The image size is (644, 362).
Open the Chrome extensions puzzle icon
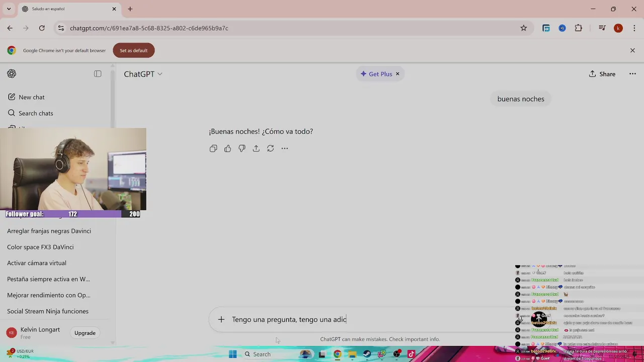click(x=578, y=28)
